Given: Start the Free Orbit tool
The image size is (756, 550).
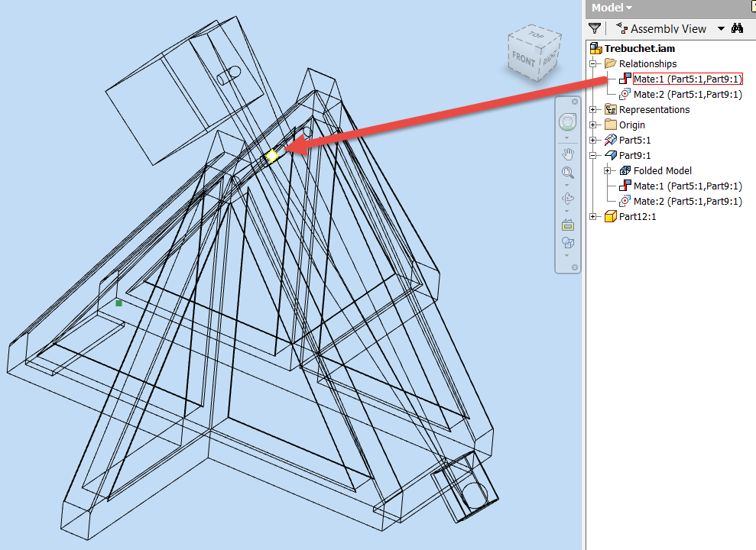Looking at the screenshot, I should click(566, 198).
